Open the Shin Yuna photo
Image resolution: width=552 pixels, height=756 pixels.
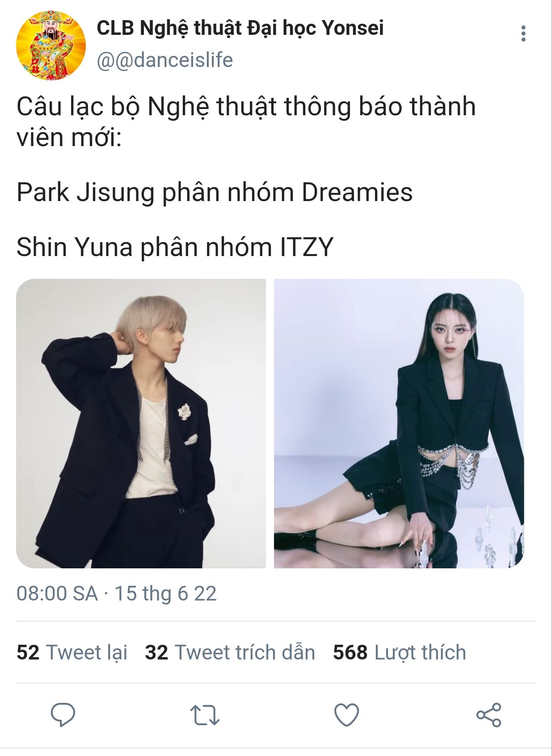coord(399,424)
